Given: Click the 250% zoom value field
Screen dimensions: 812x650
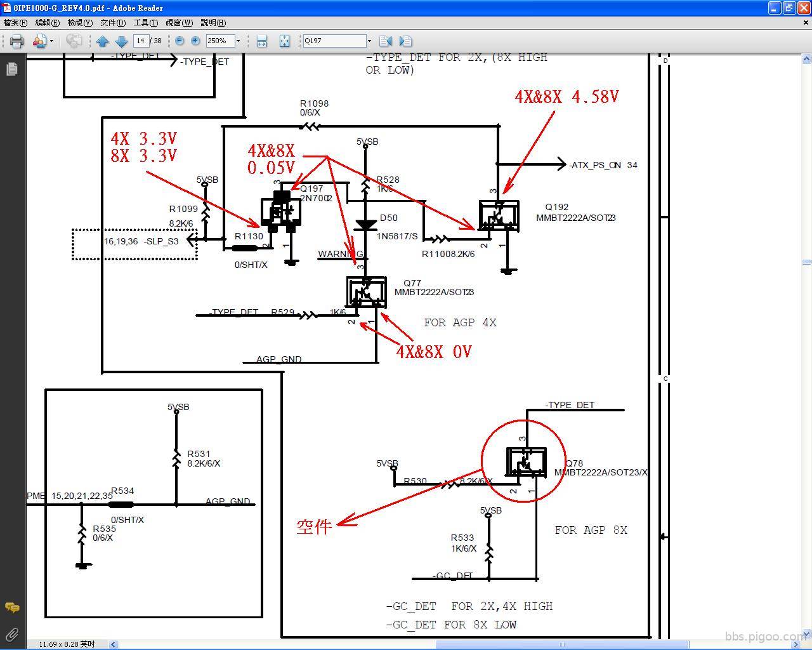Looking at the screenshot, I should tap(219, 41).
